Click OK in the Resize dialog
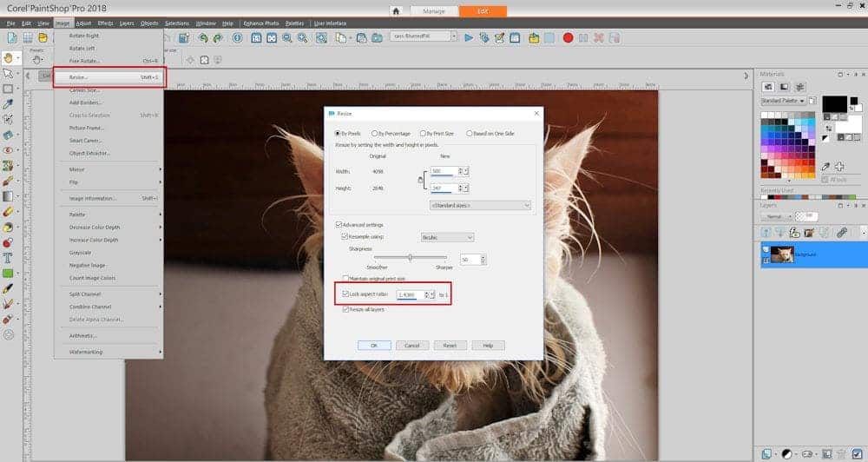868x462 pixels. coord(374,345)
